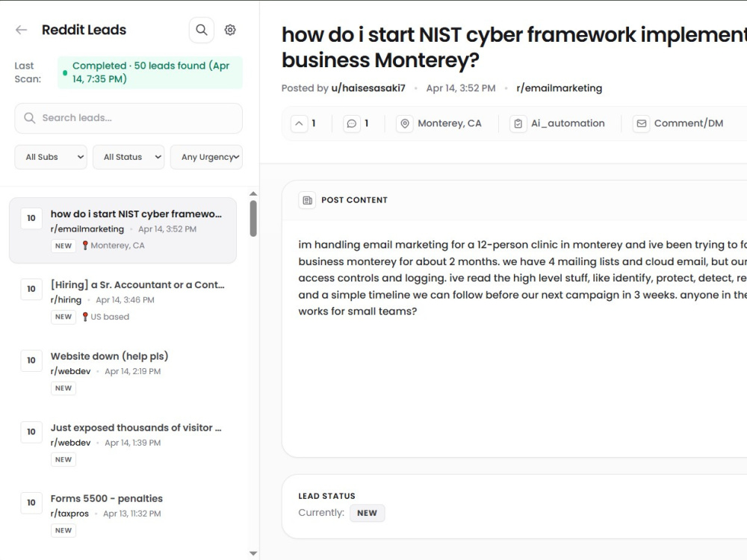The height and width of the screenshot is (560, 747).
Task: Click the Post Content newspaper icon
Action: tap(307, 200)
